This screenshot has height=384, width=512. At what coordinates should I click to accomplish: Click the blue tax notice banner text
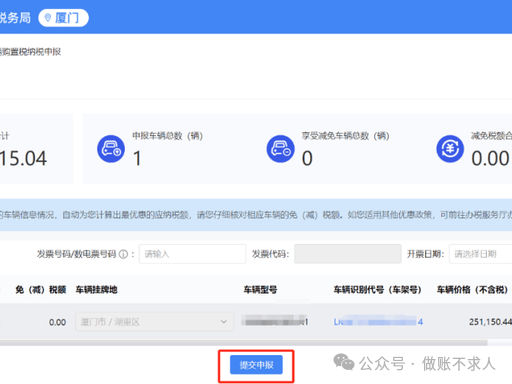coord(256,215)
